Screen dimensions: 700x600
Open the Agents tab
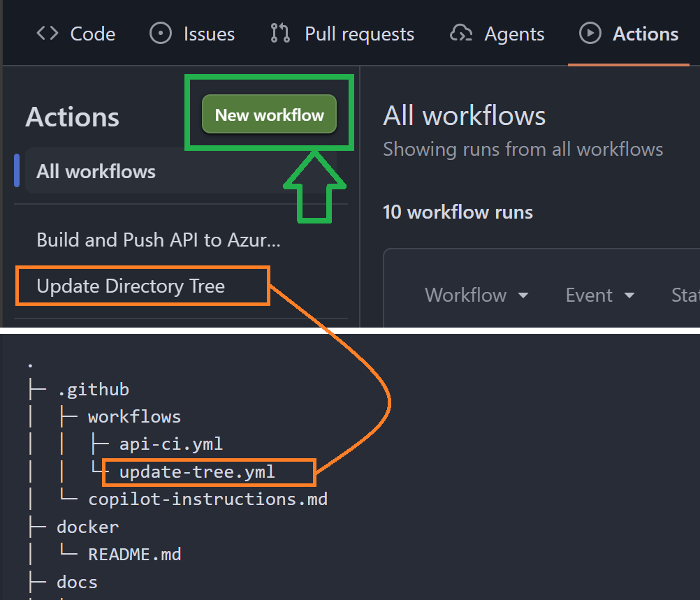pos(497,34)
